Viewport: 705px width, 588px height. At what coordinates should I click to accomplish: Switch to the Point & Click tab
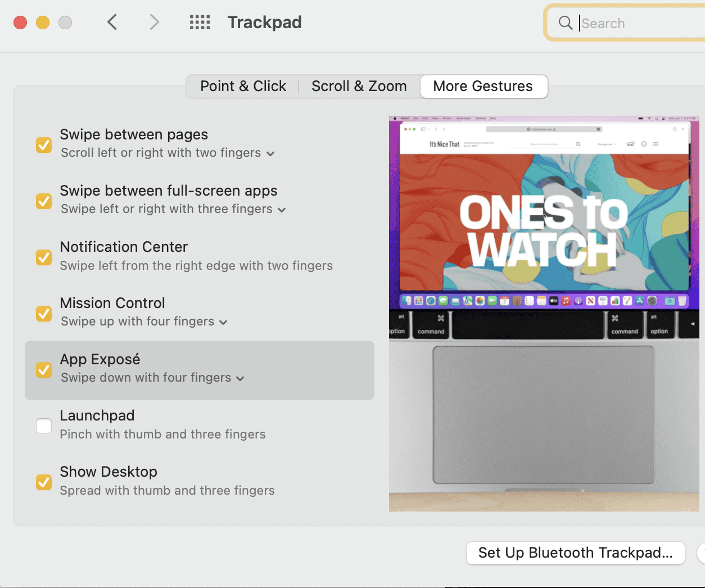point(243,87)
